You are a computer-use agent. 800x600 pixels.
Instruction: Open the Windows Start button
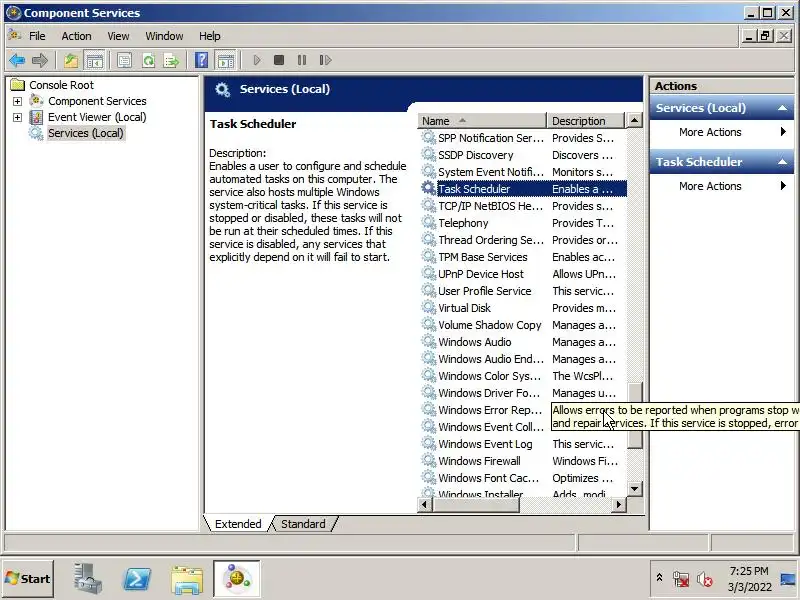28,579
